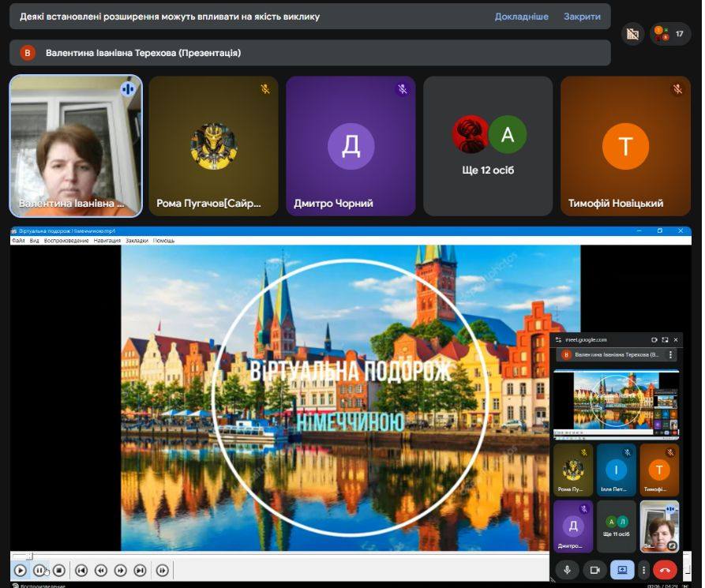Screen dimensions: 705x588
Task: Open more options in picture-in-picture controls
Action: point(643,570)
